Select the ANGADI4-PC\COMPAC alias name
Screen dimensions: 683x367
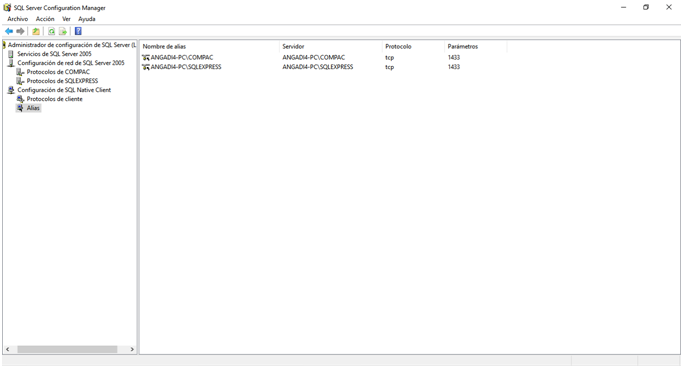(x=182, y=57)
